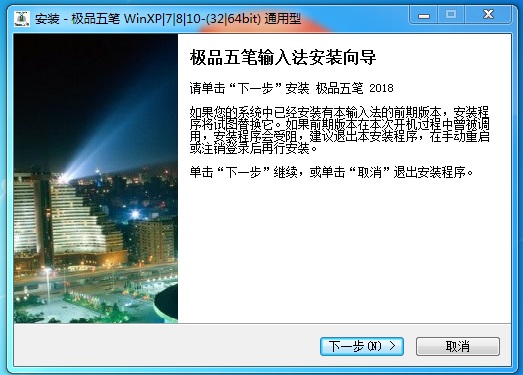Click the line mentioning 极品五笔 2018
523x375 pixels.
pos(292,88)
